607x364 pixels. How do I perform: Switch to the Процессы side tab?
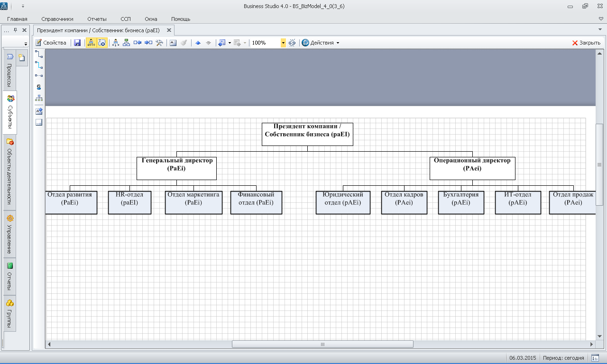click(x=9, y=70)
